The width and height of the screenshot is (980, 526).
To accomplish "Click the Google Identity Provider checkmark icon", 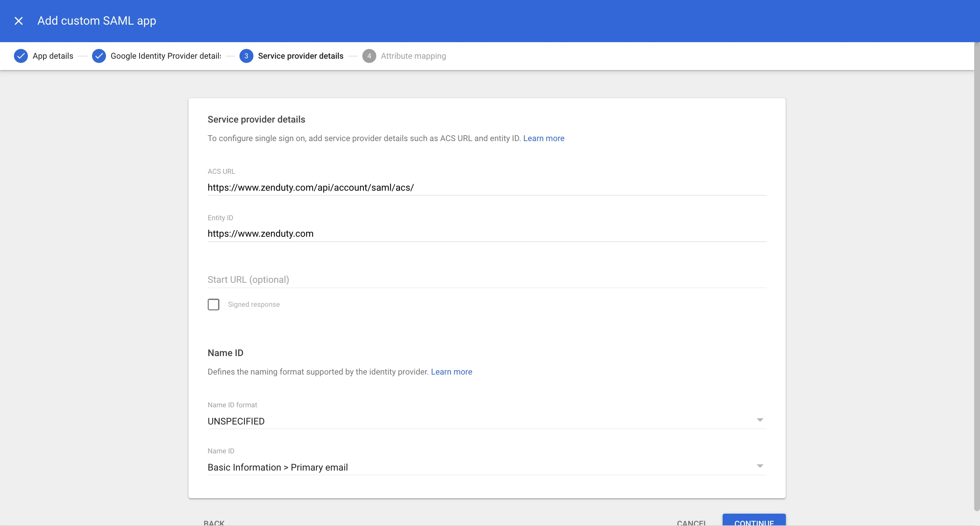I will pyautogui.click(x=99, y=56).
